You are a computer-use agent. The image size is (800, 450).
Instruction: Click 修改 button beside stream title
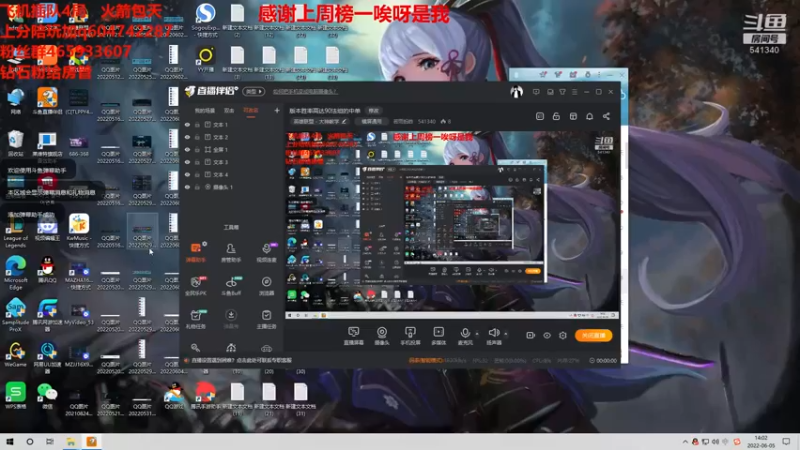[x=374, y=111]
